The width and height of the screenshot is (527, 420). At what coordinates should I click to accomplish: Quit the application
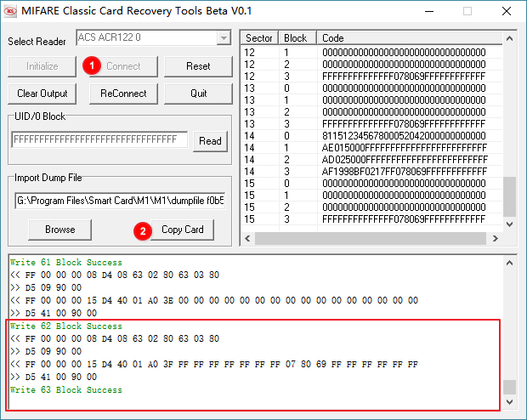[198, 94]
